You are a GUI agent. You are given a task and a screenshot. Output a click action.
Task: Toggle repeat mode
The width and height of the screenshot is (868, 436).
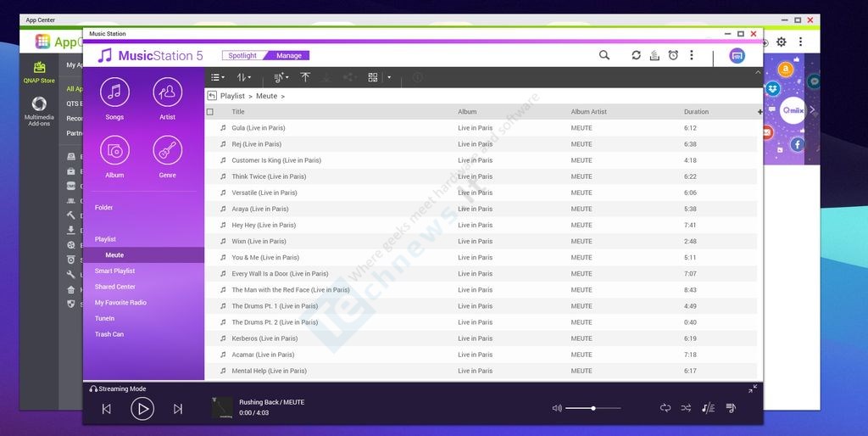(665, 408)
